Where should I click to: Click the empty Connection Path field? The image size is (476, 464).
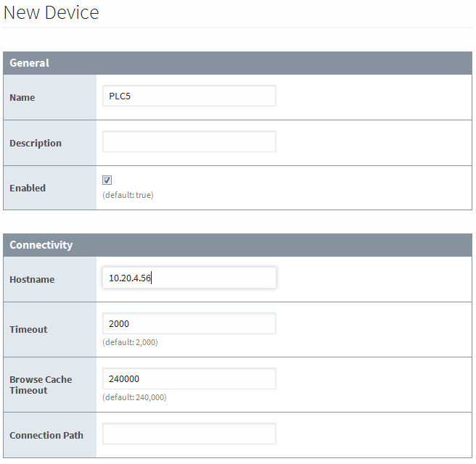point(189,434)
